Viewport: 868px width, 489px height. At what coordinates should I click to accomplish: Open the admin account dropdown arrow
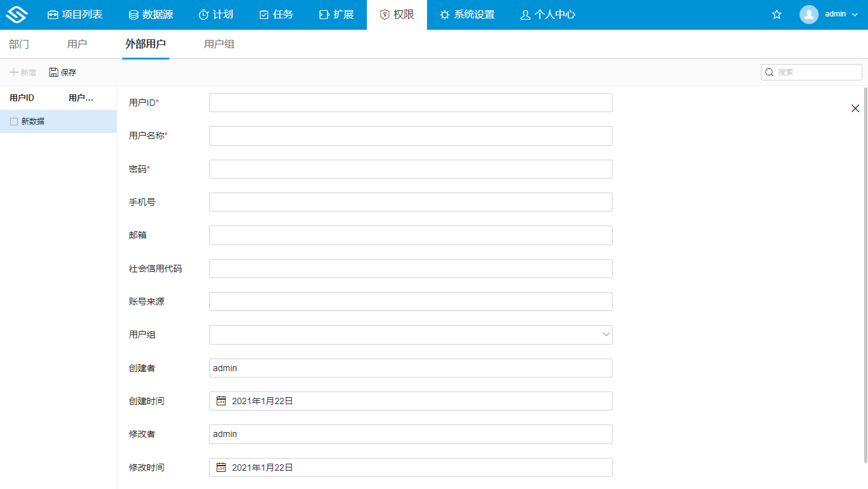pos(855,15)
